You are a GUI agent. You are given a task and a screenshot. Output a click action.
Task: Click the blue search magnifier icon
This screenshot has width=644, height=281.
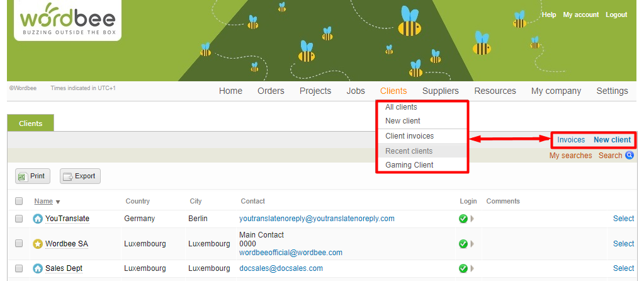click(x=629, y=156)
